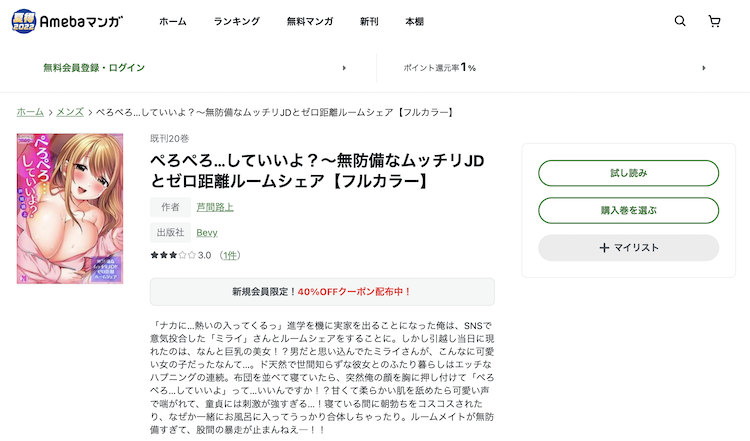750x441 pixels.
Task: Expand arrow beside 無料会員登録・ログイン
Action: [344, 68]
